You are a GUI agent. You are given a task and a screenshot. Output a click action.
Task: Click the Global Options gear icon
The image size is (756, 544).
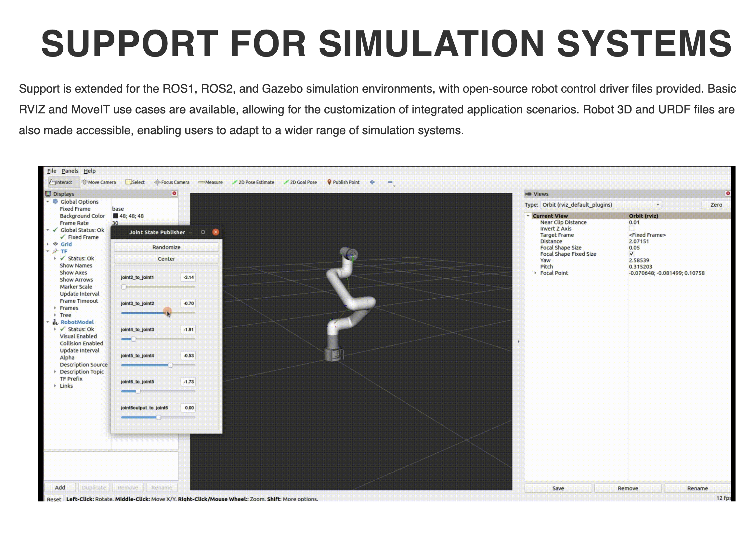coord(55,201)
